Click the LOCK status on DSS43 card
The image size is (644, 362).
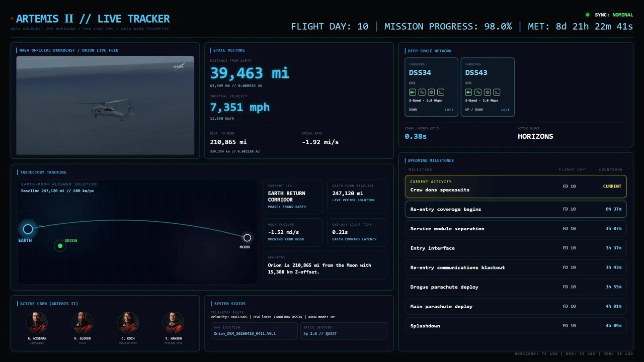click(505, 110)
